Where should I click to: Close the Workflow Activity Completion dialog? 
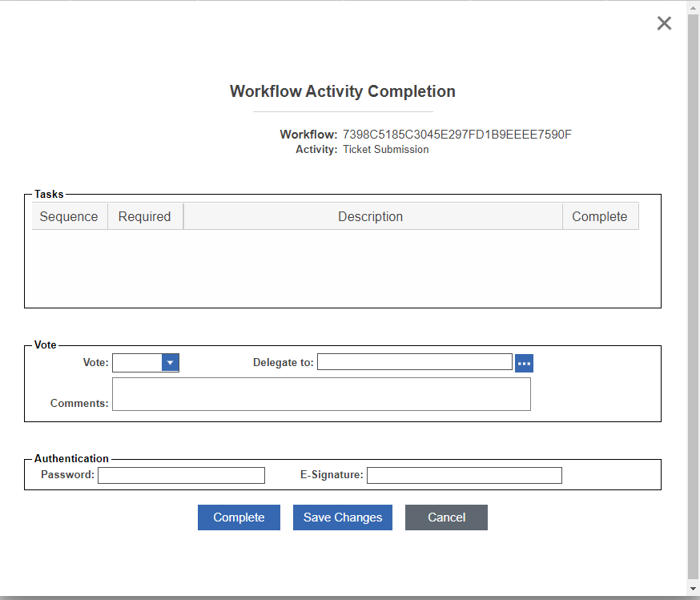(664, 23)
